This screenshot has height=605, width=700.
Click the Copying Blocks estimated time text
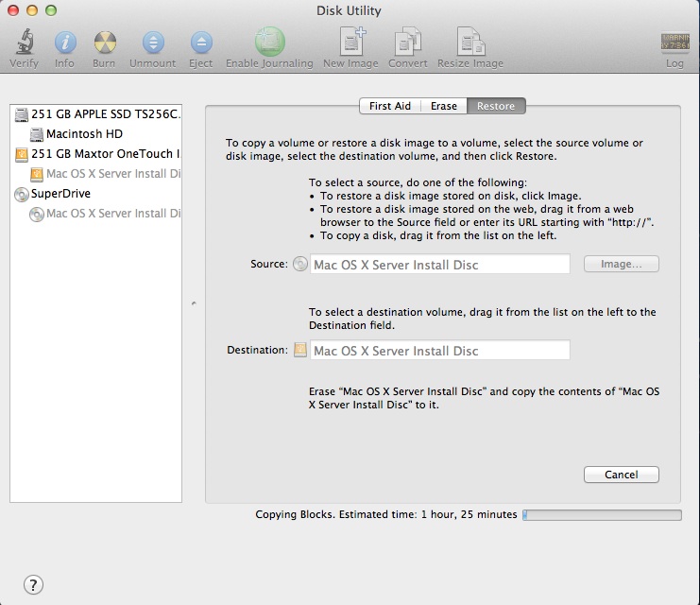coord(385,514)
